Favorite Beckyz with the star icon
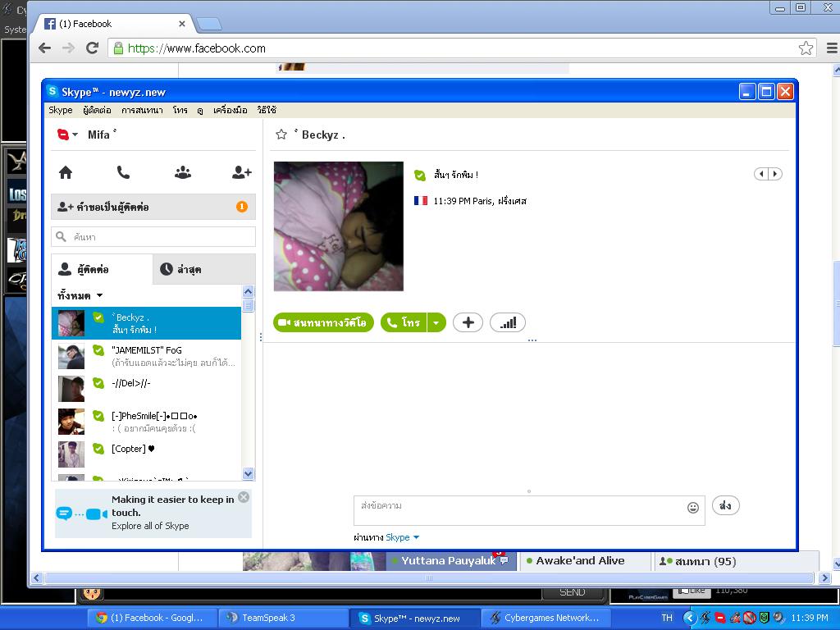Viewport: 840px width, 630px height. coord(281,135)
